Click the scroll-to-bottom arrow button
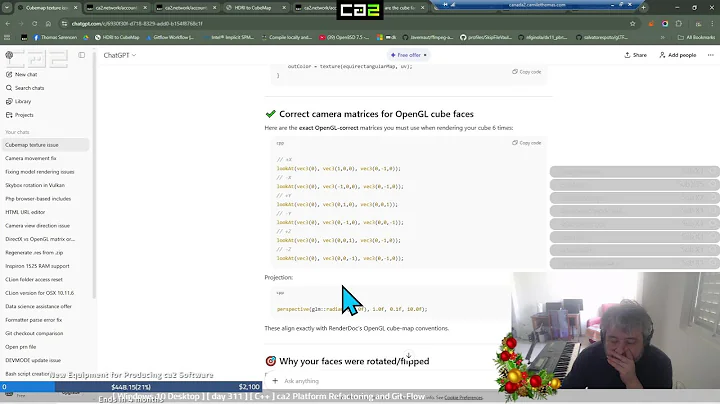The image size is (720, 404). coord(408,355)
